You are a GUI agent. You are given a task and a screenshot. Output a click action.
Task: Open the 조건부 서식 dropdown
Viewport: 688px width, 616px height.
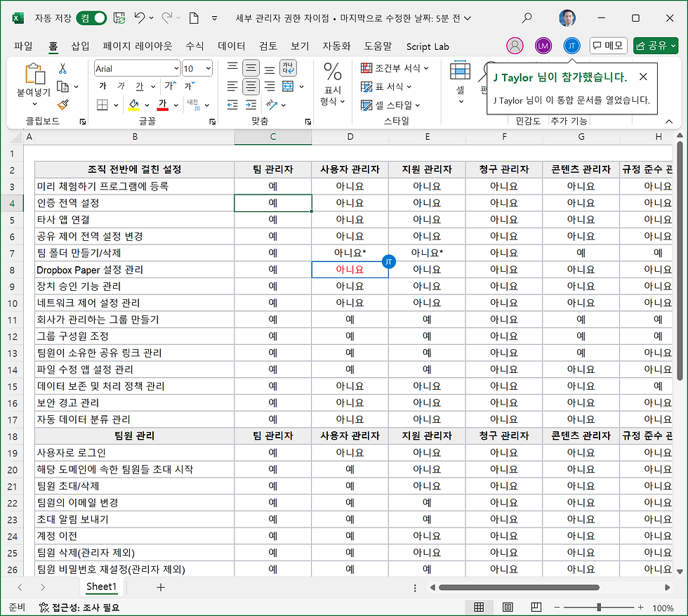click(x=395, y=68)
